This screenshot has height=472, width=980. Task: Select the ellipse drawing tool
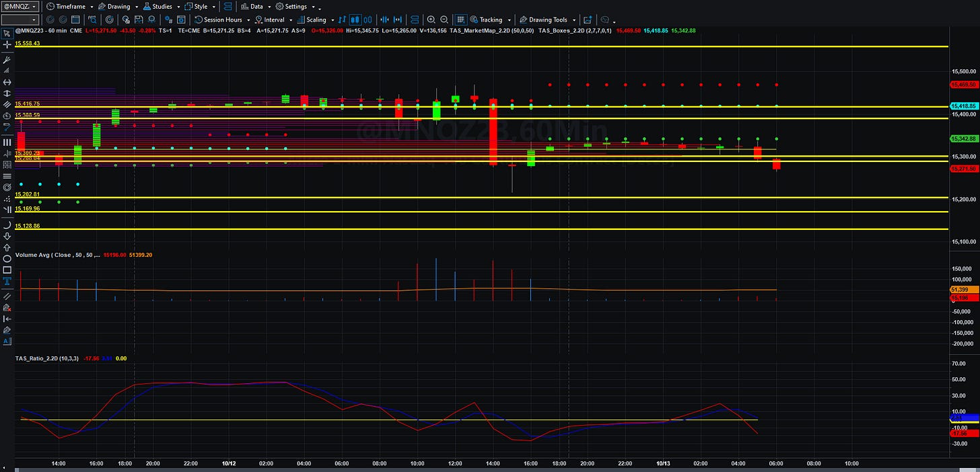7,258
